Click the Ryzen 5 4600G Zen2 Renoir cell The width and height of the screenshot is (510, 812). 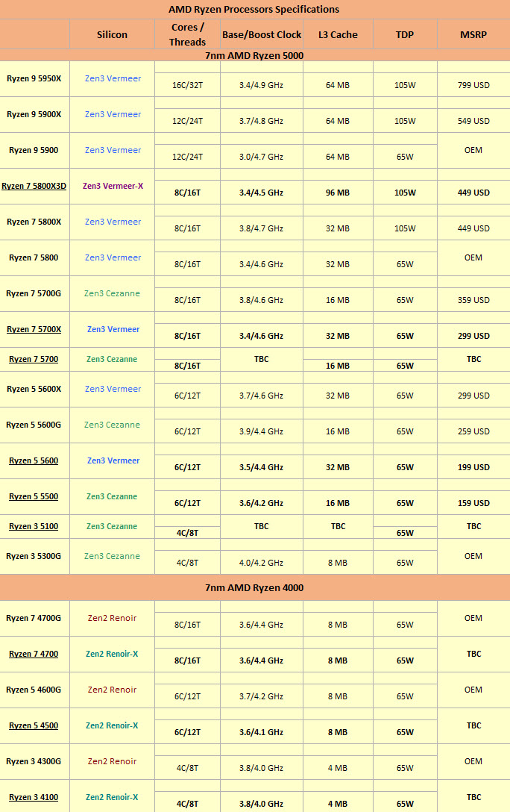113,690
